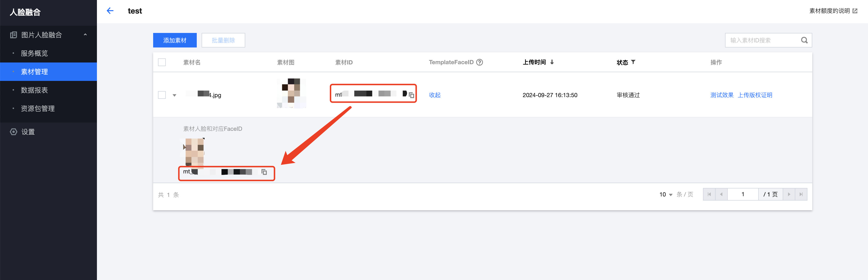868x280 pixels.
Task: Open the status column filter icon
Action: pos(633,62)
